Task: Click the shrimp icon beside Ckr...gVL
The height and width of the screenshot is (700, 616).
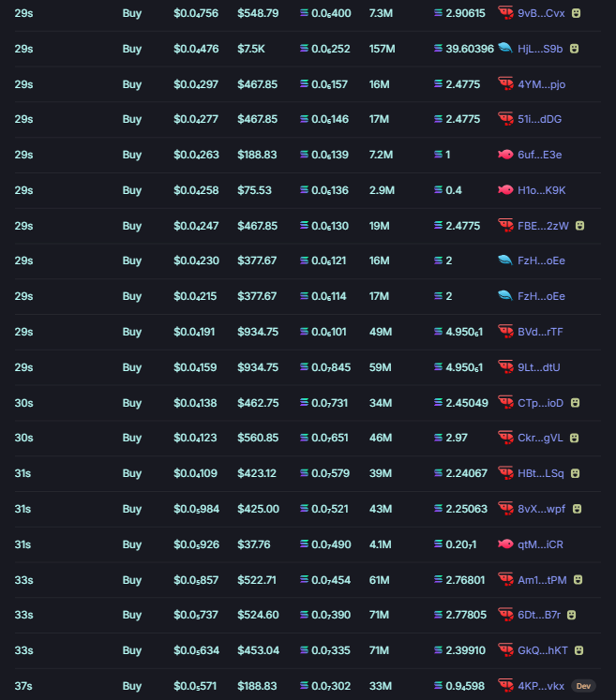Action: coord(505,438)
